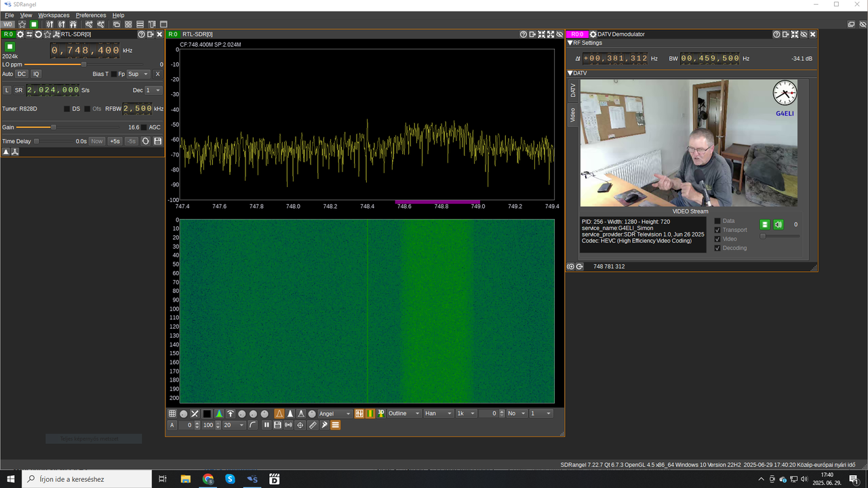Open help for DATV Demodulator panel

coord(776,35)
